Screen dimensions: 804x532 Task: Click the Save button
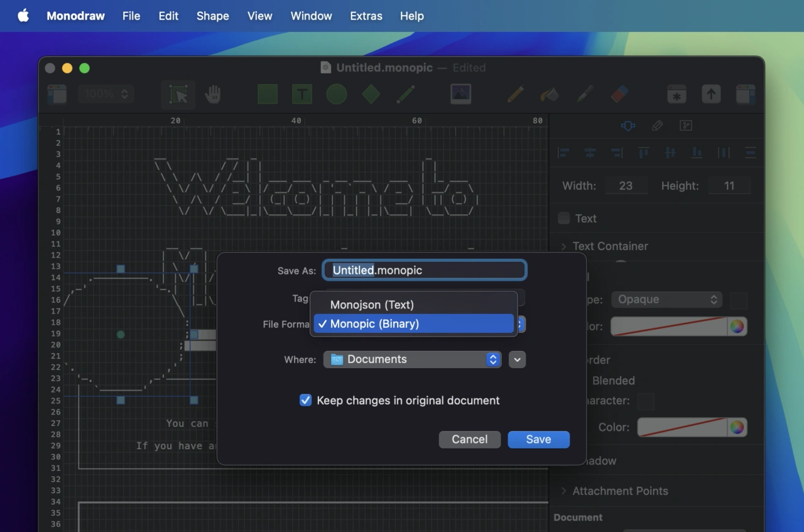point(538,439)
